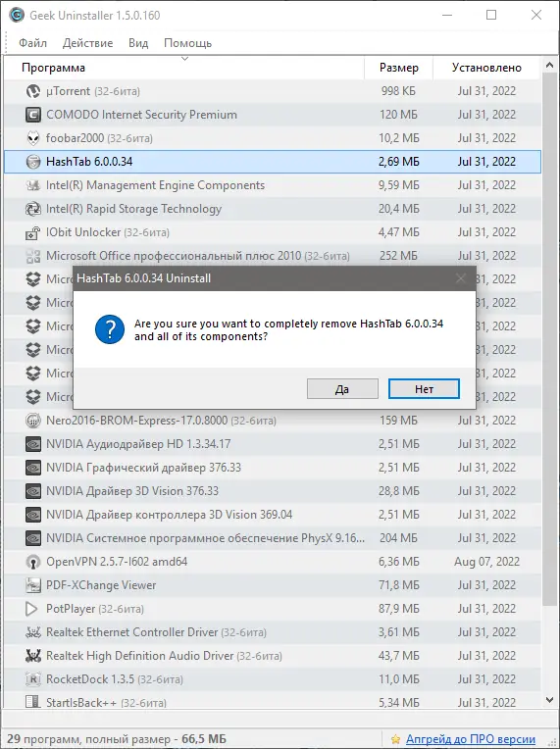Select the Intel(R) Rapid Storage Technology name

[133, 209]
